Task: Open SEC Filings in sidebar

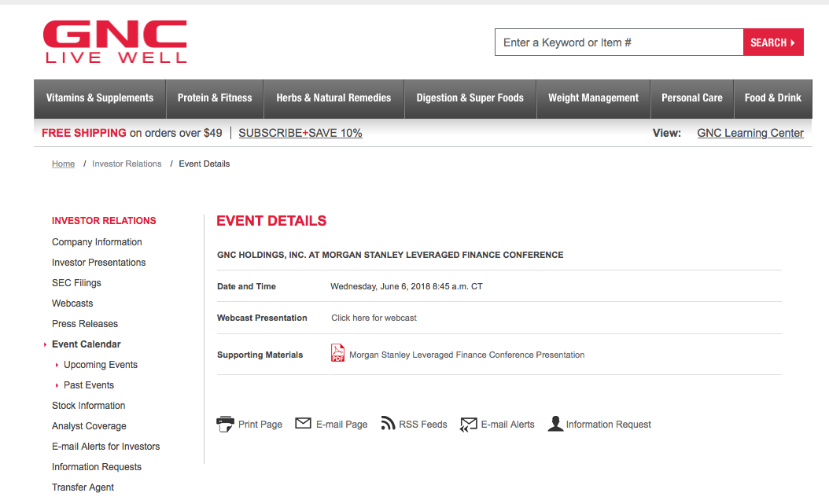Action: pos(76,282)
